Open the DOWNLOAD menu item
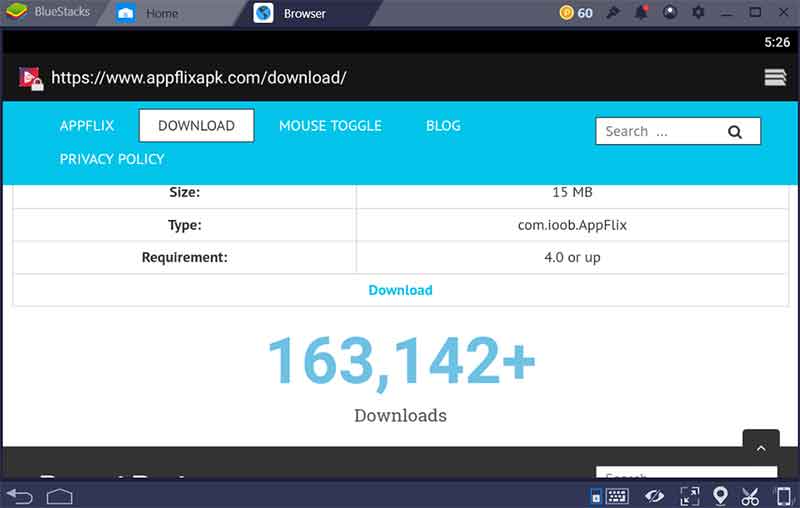800x508 pixels. click(196, 125)
